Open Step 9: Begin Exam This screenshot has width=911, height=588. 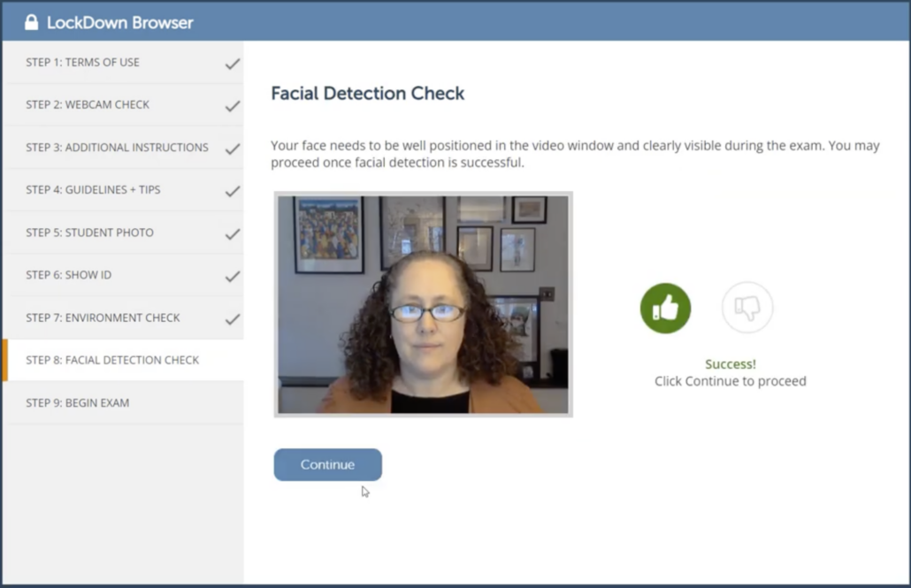pos(123,402)
